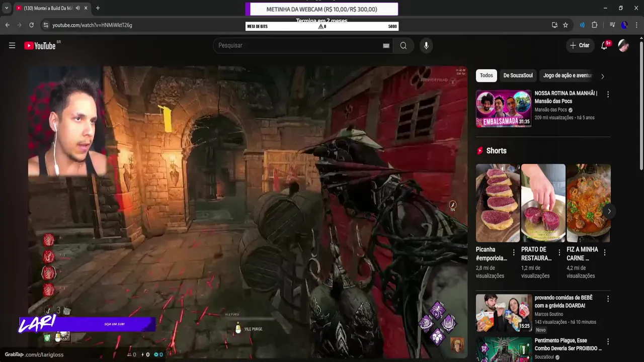This screenshot has height=362, width=644.
Task: Click the Shorts section logo icon
Action: click(480, 151)
